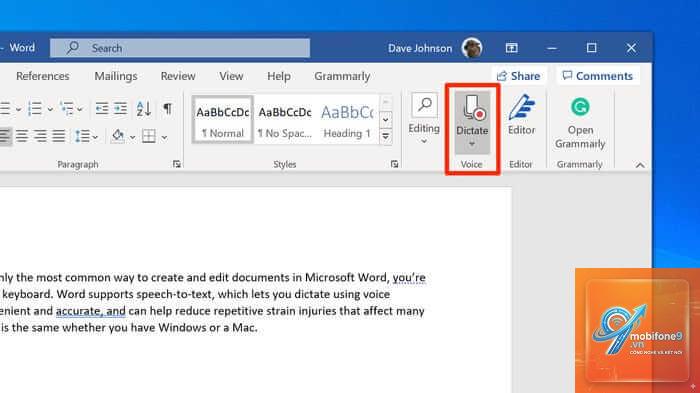Click the Editing magnifier icon
Screen dimensions: 700x393
[425, 105]
